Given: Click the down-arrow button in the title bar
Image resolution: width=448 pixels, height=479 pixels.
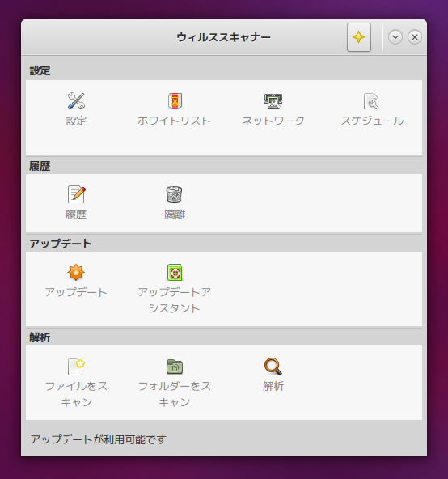Looking at the screenshot, I should [x=395, y=37].
